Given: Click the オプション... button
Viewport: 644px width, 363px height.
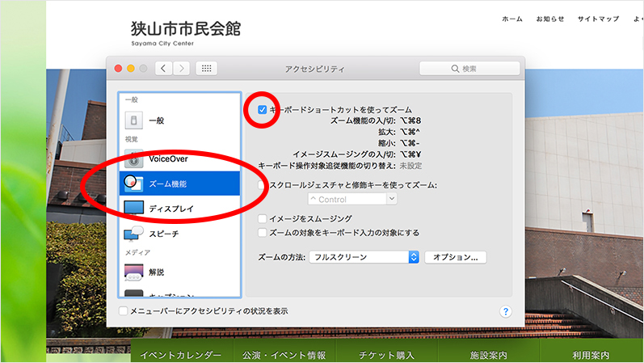Looking at the screenshot, I should [x=456, y=257].
